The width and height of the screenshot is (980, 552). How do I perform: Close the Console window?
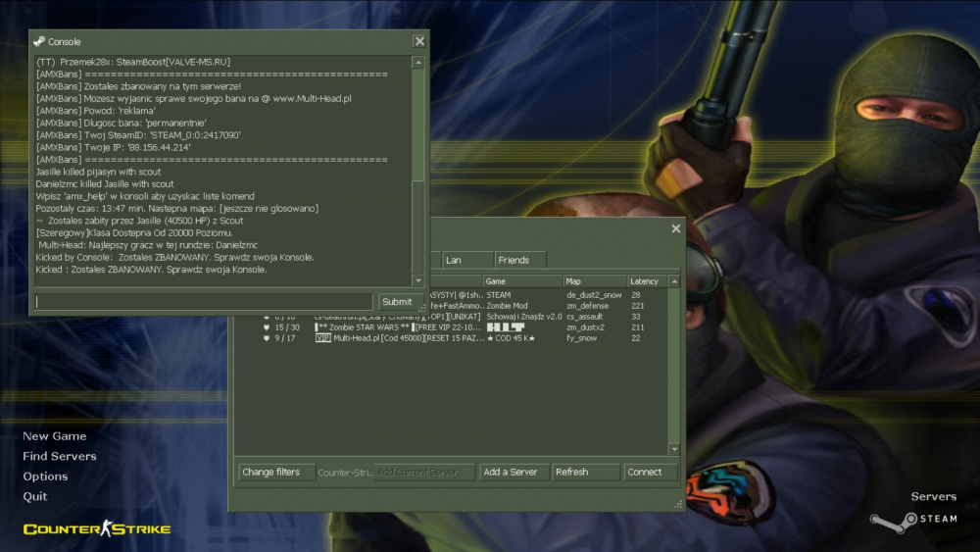(419, 41)
